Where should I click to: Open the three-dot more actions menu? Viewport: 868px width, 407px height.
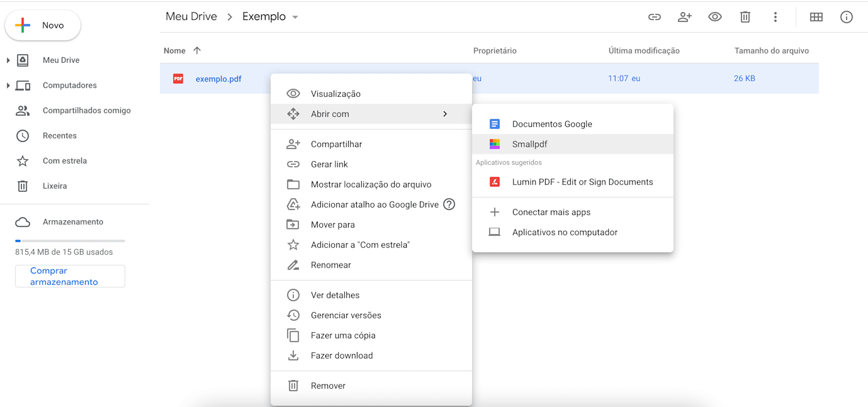pyautogui.click(x=775, y=17)
